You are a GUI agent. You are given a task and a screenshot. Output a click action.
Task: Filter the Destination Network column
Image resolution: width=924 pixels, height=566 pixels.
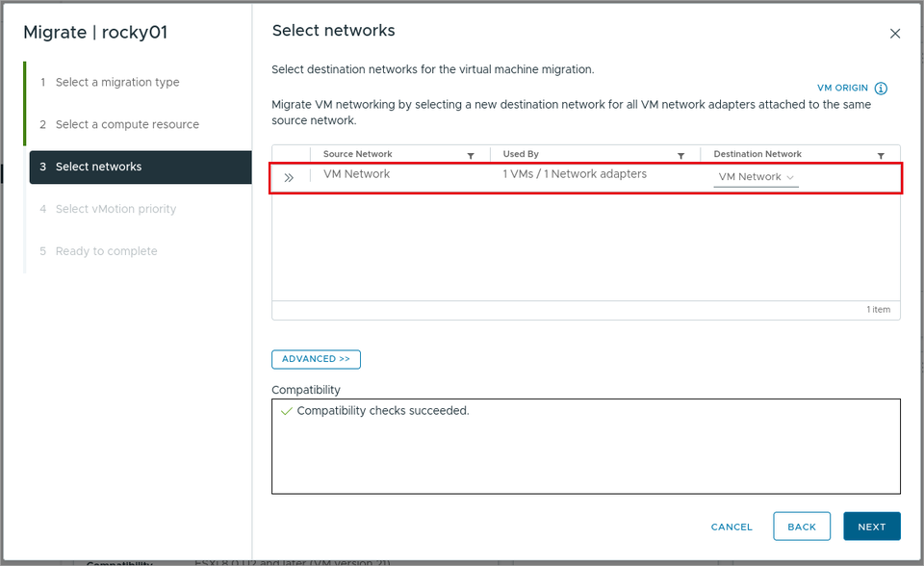click(x=881, y=156)
